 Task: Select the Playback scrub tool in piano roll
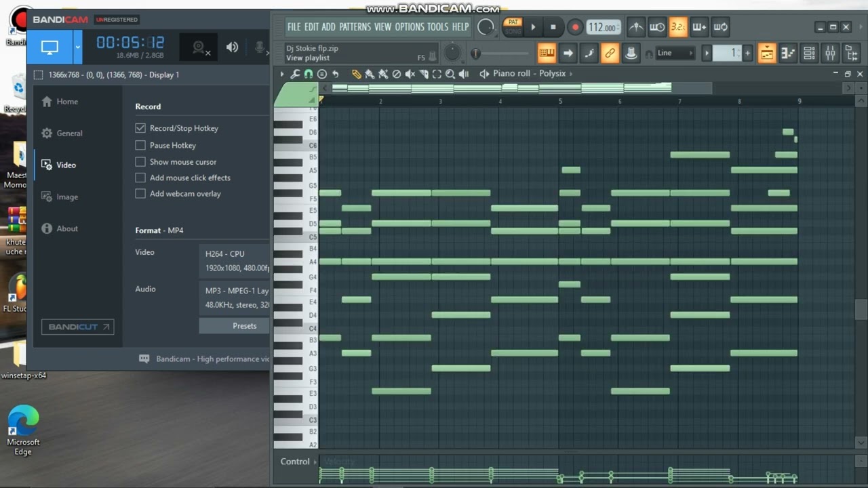coord(464,74)
